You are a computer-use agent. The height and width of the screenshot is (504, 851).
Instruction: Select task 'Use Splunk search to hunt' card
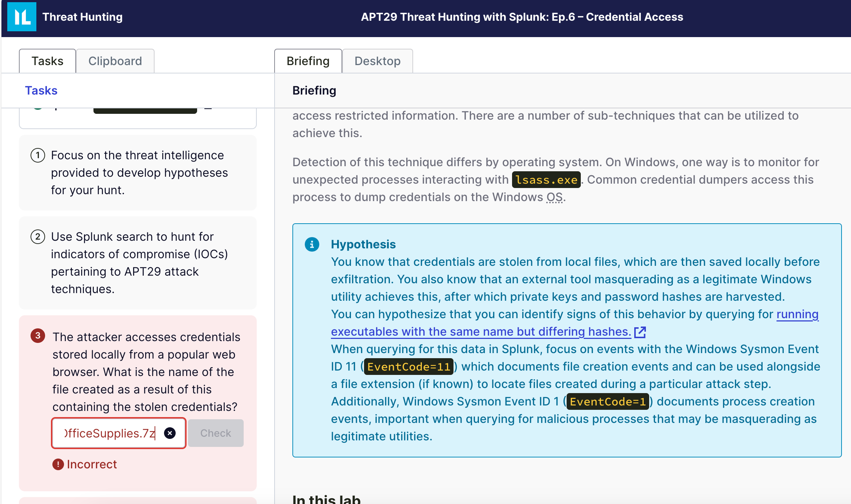coord(138,263)
